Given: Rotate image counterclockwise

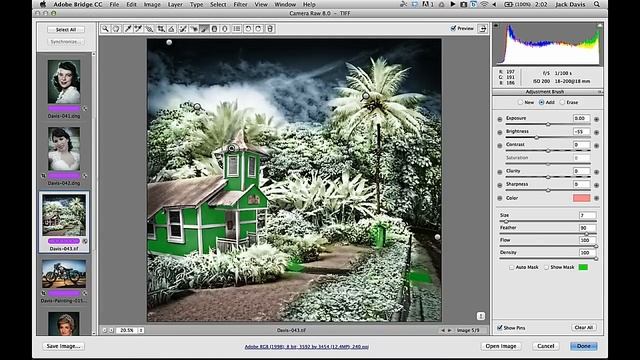Looking at the screenshot, I should click(x=248, y=29).
